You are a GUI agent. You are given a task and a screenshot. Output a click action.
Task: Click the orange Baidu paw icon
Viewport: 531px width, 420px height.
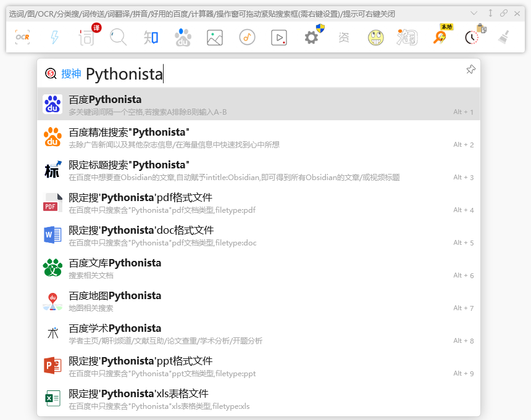coord(52,137)
